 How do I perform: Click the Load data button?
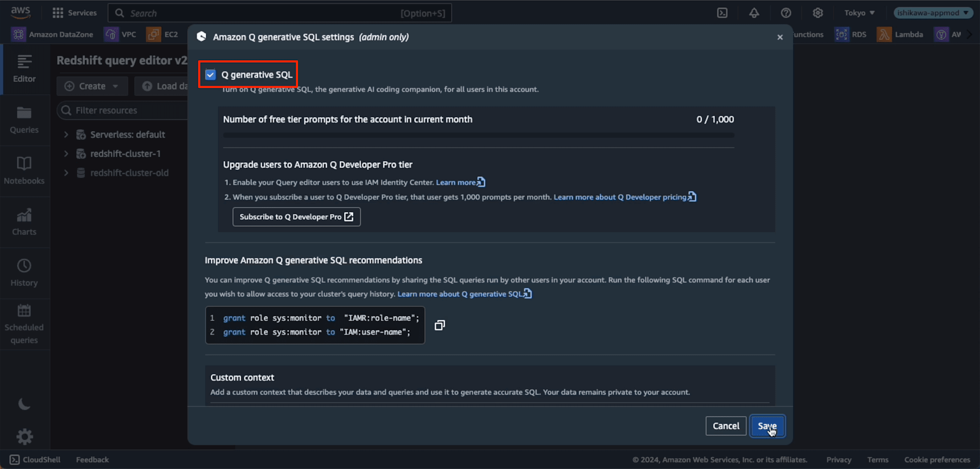tap(162, 86)
